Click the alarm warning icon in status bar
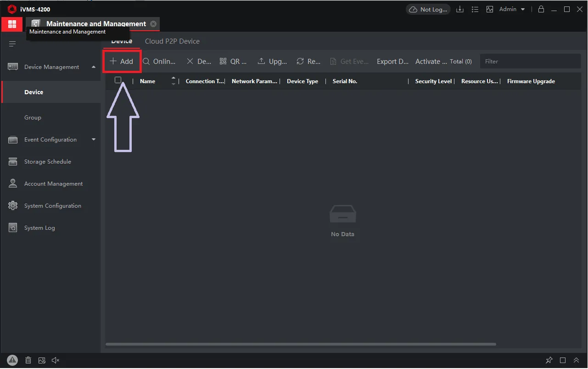 [x=12, y=360]
